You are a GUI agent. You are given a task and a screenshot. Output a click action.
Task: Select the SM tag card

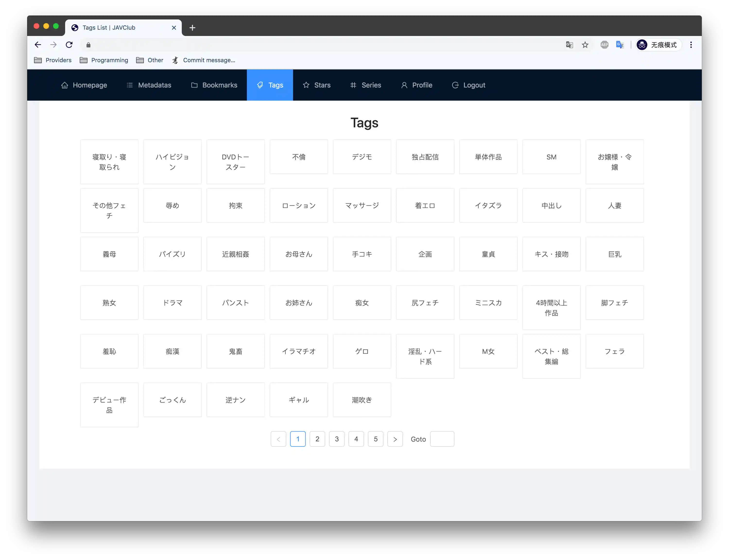551,157
